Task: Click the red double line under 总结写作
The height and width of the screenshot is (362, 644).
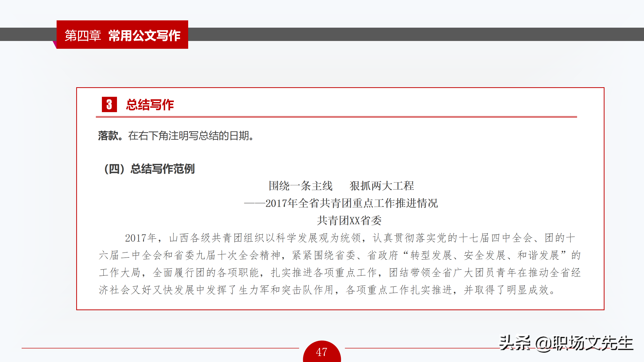Action: [336, 117]
